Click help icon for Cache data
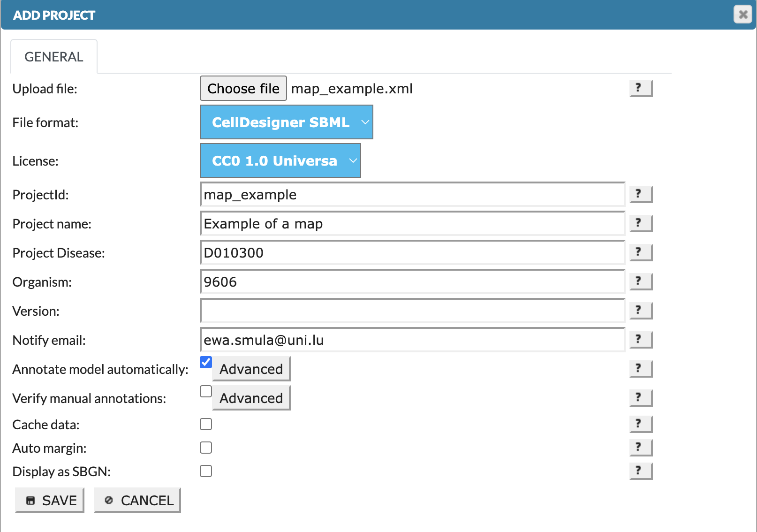 [x=640, y=424]
